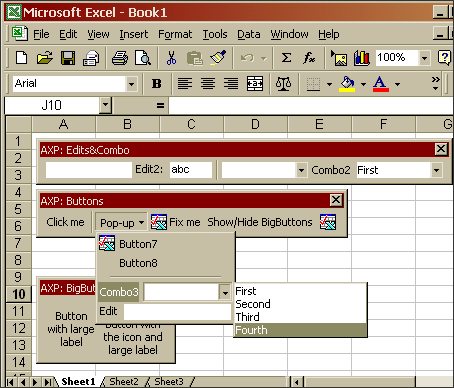Screen dimensions: 454x388
Task: Click the New workbook icon
Action: (x=22, y=58)
